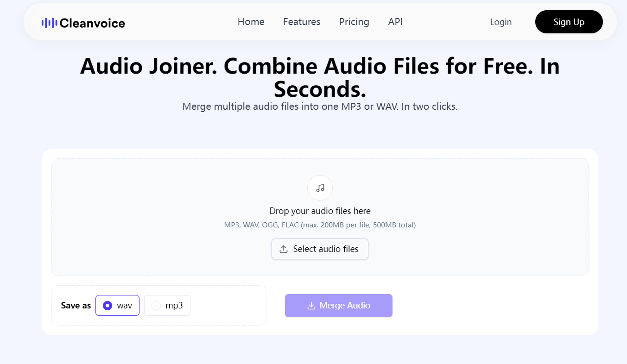Select the wav output format
This screenshot has height=364, width=627.
coord(117,305)
